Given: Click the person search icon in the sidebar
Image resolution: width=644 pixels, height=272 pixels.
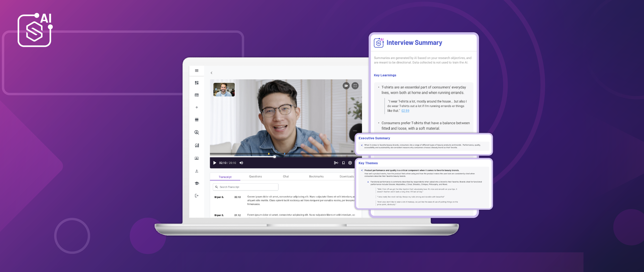Looking at the screenshot, I should pyautogui.click(x=197, y=132).
